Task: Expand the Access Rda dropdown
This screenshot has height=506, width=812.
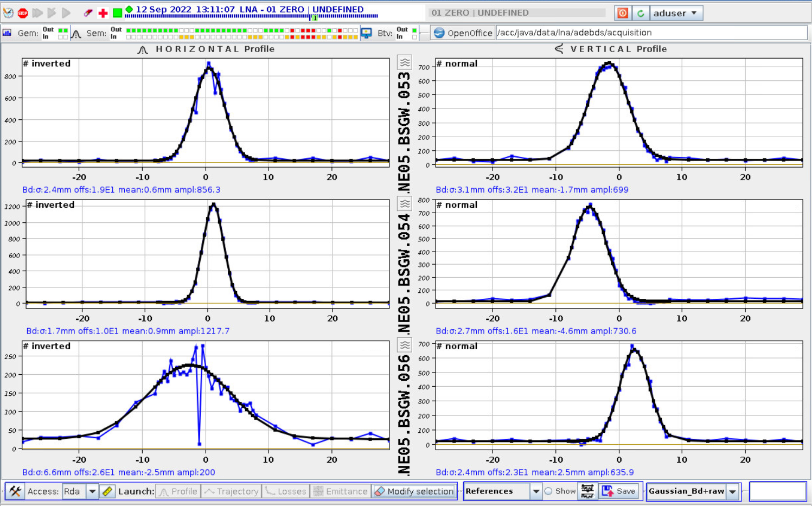Action: point(92,491)
